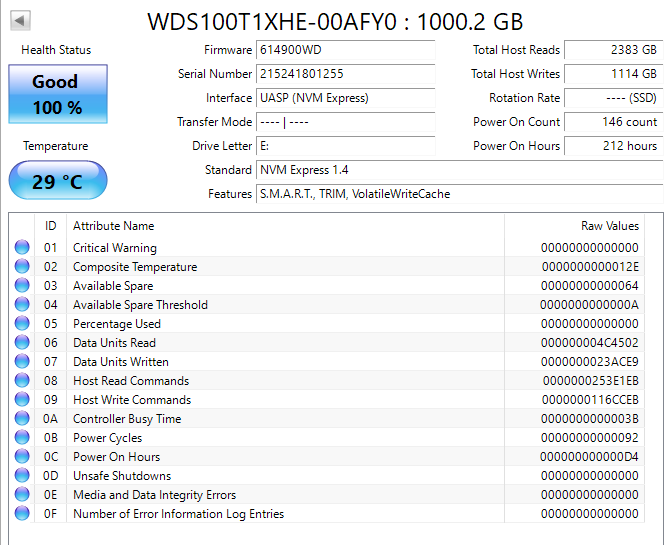Click the status orb beside Composite Temperature
The width and height of the screenshot is (671, 545).
22,267
